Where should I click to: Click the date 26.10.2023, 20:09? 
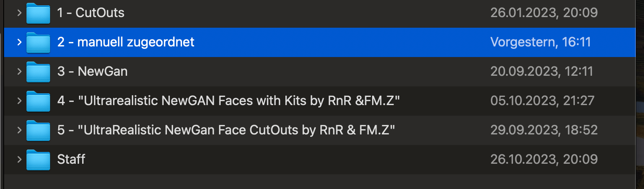point(544,159)
